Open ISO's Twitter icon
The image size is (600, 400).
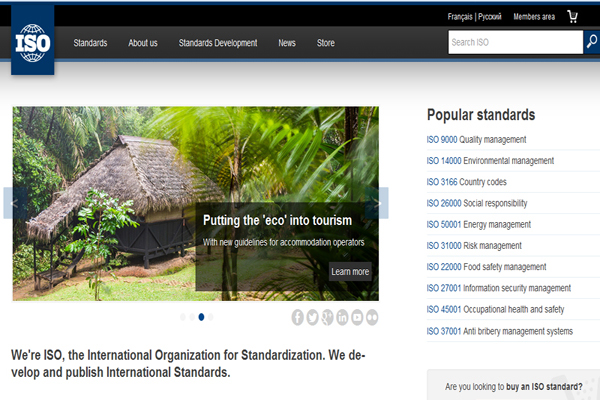[313, 317]
